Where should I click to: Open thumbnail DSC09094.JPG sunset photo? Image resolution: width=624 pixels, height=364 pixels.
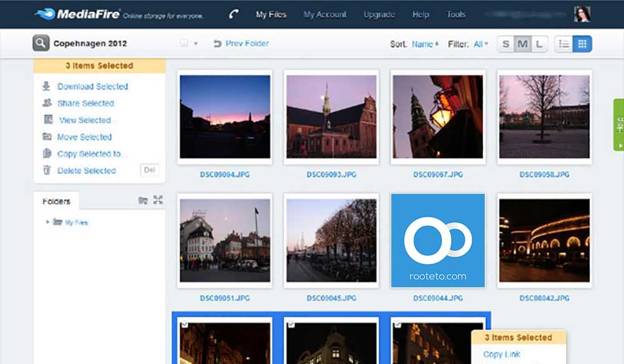tap(225, 117)
